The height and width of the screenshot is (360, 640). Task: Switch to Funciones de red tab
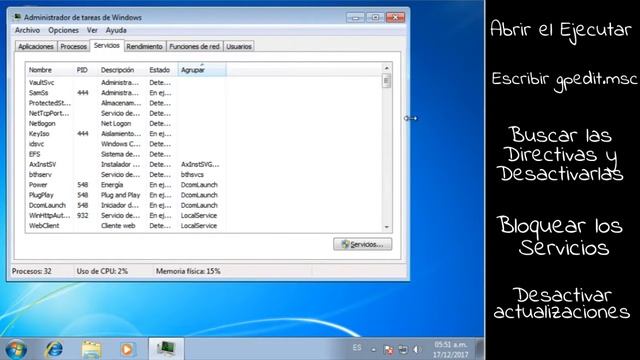pos(194,47)
